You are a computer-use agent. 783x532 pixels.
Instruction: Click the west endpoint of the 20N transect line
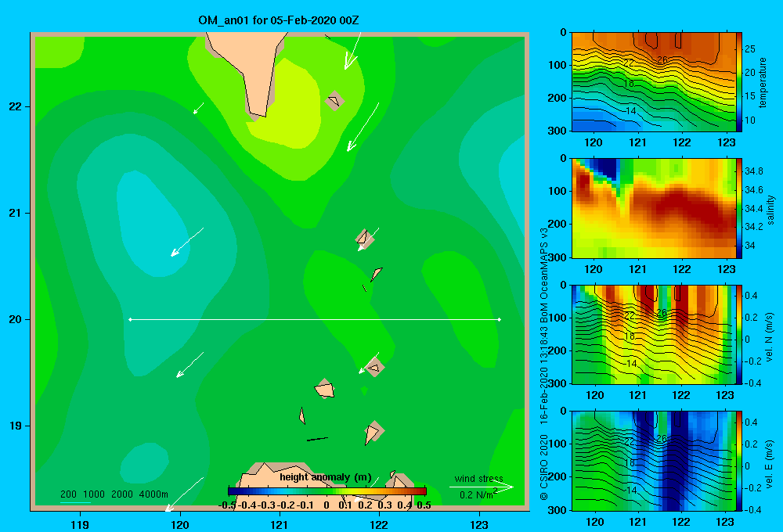(x=130, y=319)
